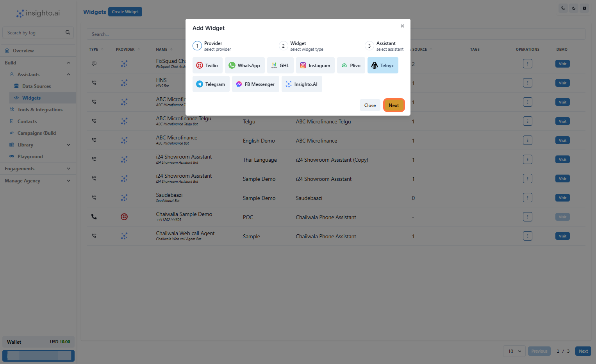Screen dimensions: 596x364
Task: Visit demo for Saudebaazi widget
Action: click(x=562, y=198)
